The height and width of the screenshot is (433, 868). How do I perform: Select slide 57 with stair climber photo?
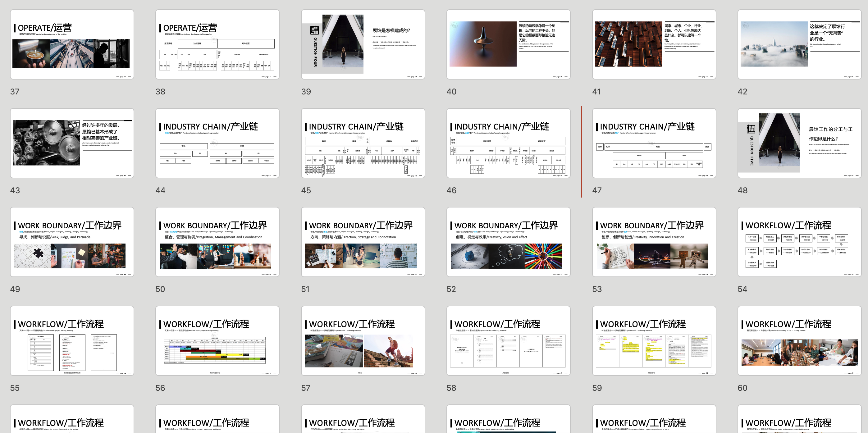click(x=363, y=341)
